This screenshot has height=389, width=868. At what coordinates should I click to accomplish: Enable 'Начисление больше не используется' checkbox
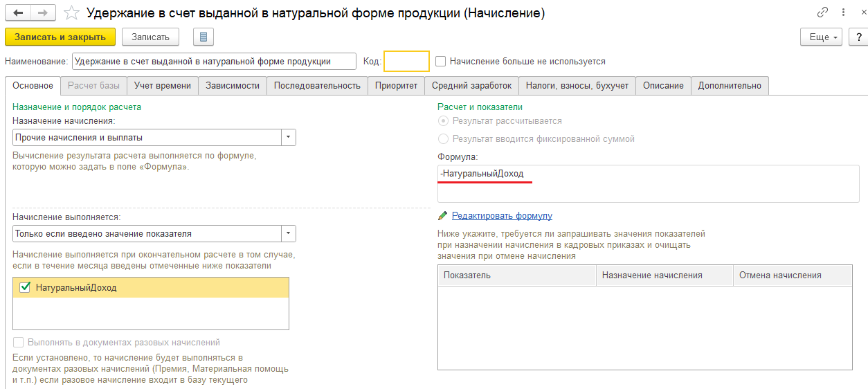[x=441, y=62]
